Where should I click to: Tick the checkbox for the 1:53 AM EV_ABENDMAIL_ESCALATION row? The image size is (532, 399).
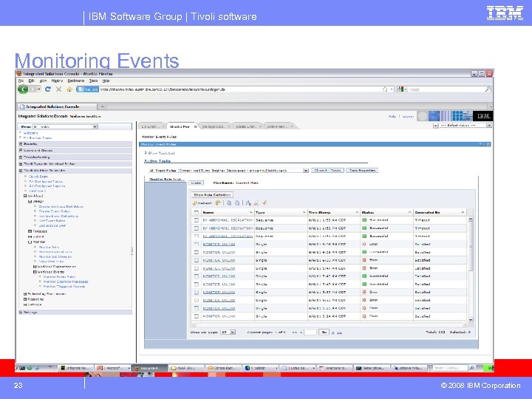tap(196, 220)
